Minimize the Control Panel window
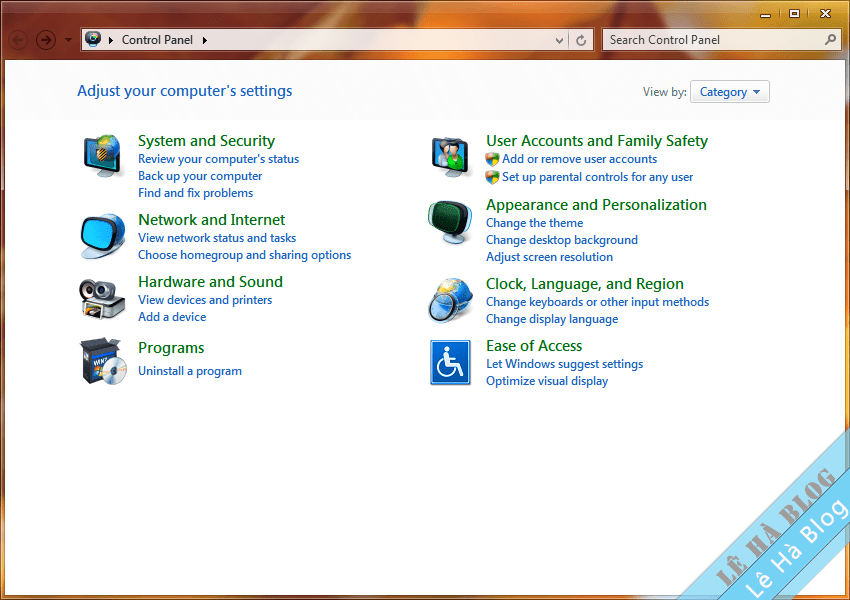The width and height of the screenshot is (850, 600). [765, 15]
